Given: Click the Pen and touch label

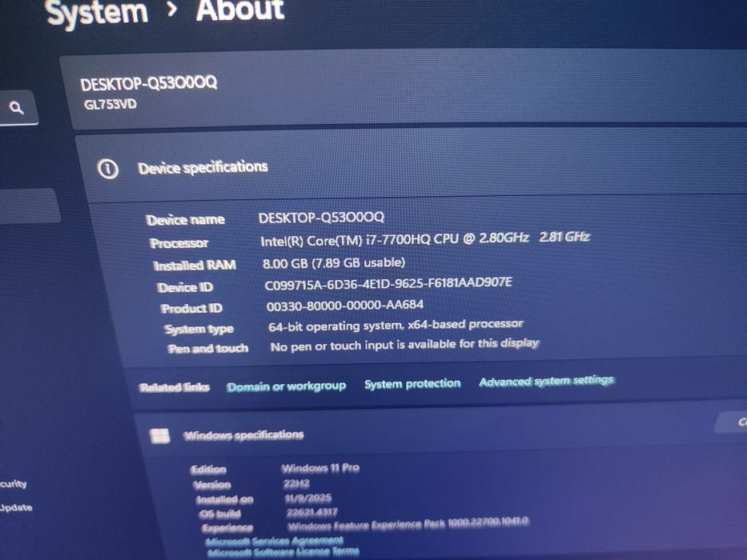Looking at the screenshot, I should (x=207, y=349).
